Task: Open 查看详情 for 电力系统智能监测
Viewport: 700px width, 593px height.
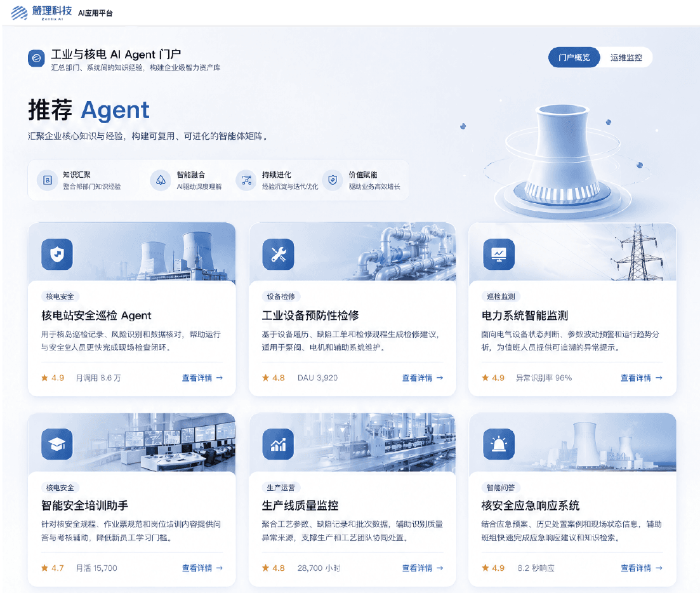Action: 642,378
